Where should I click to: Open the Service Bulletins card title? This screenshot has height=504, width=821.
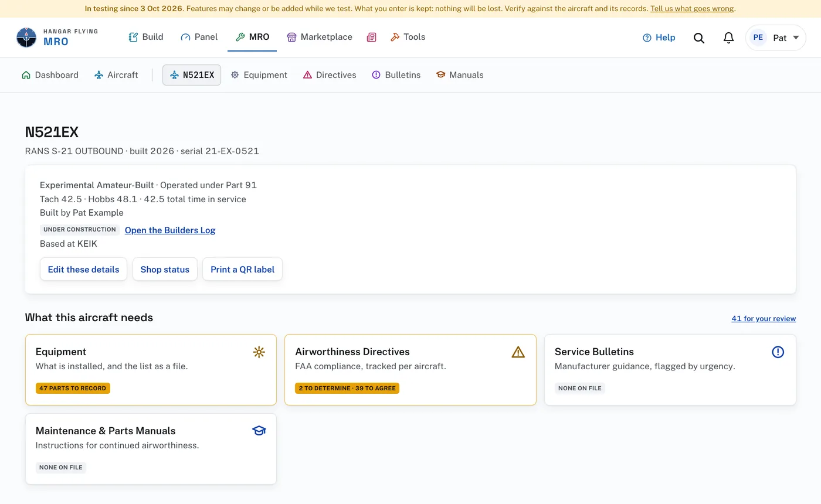pyautogui.click(x=594, y=352)
